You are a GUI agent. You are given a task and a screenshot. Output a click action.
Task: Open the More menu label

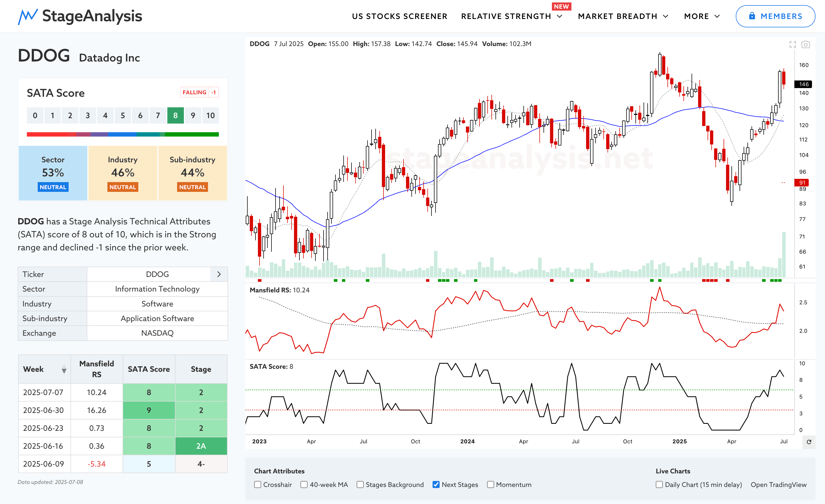pyautogui.click(x=696, y=16)
